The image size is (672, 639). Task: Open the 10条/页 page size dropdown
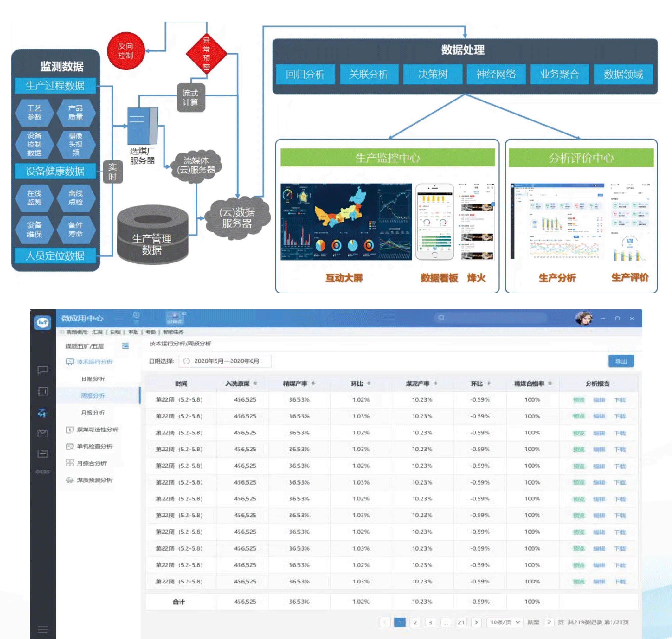504,622
